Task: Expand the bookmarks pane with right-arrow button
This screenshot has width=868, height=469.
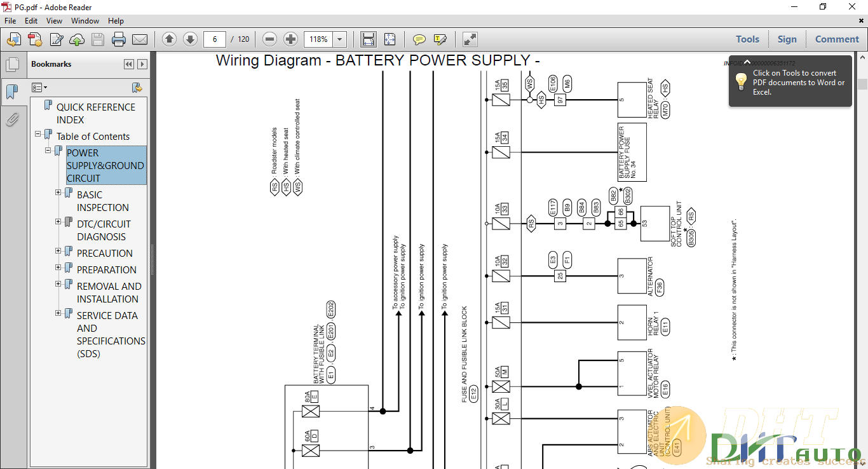Action: coord(142,64)
